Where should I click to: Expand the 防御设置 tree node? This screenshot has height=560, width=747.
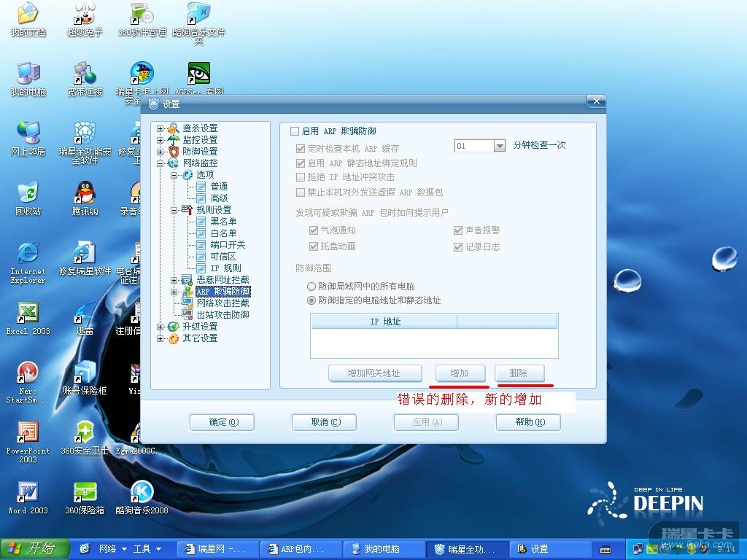pos(160,152)
